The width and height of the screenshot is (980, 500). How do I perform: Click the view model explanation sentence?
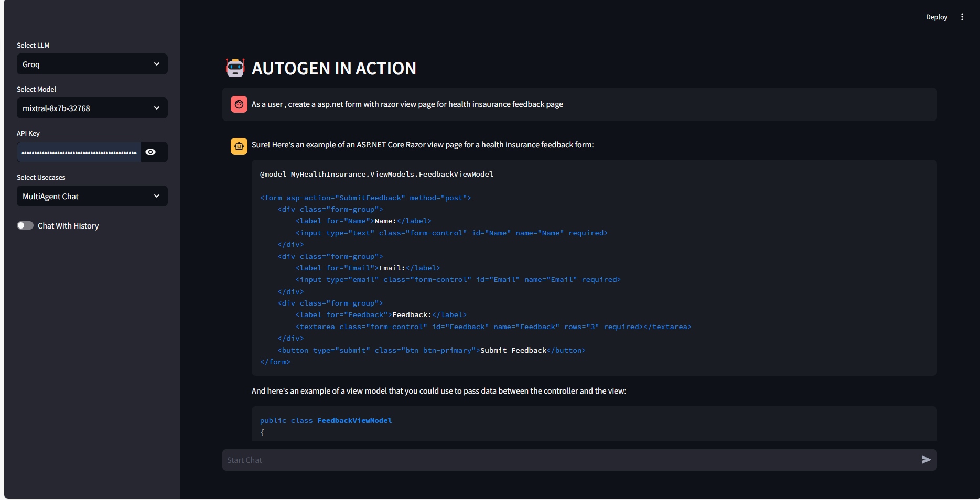pyautogui.click(x=438, y=391)
